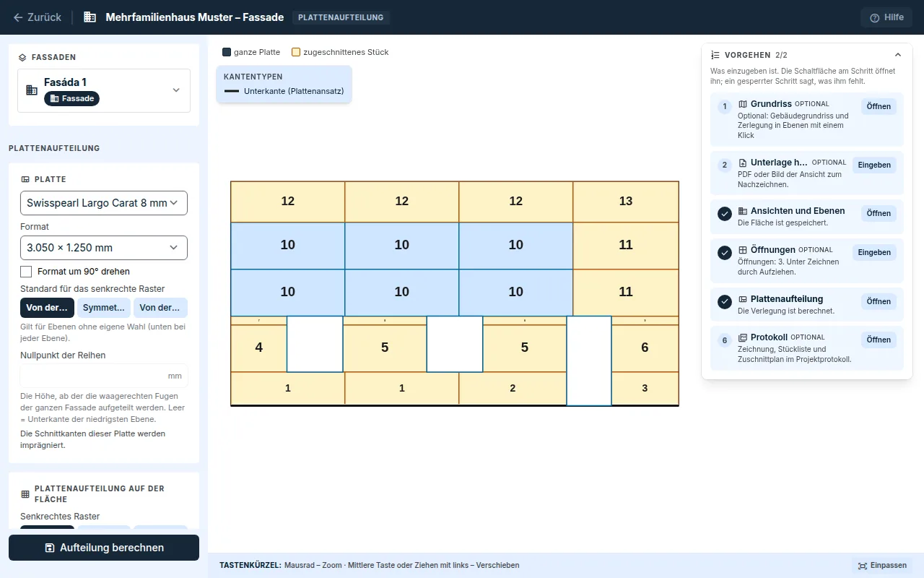Click the file icon of Unterlage step

pyautogui.click(x=743, y=163)
